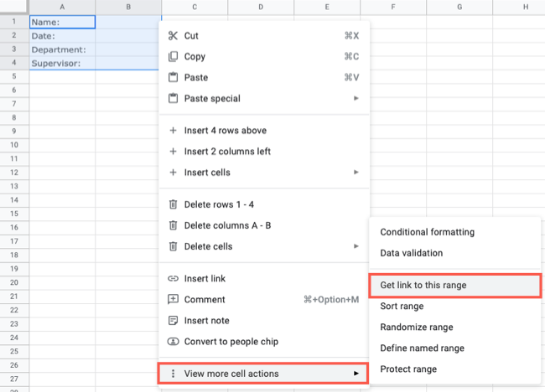Choose Conditional formatting option
545x392 pixels.
(x=427, y=232)
